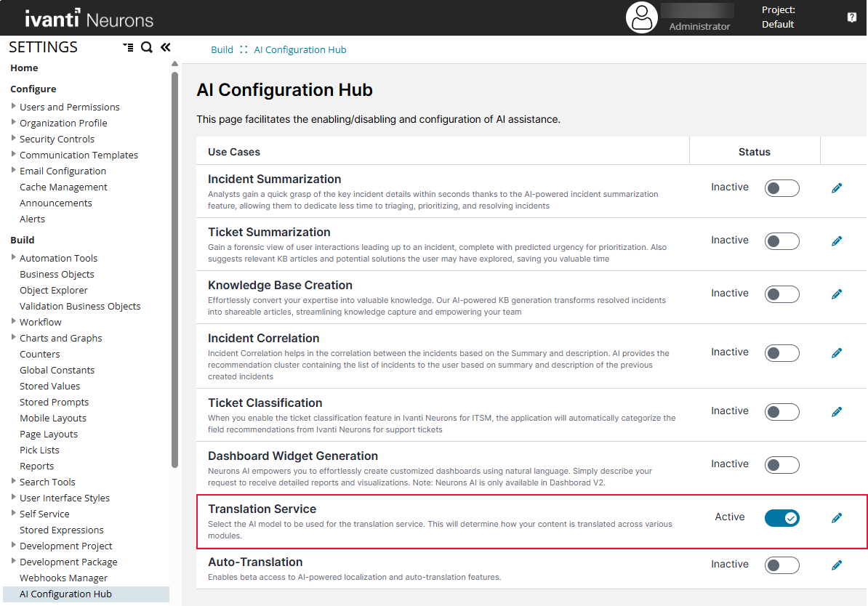Disable the Translation Service toggle
Screen dimensions: 868x606
tap(781, 518)
